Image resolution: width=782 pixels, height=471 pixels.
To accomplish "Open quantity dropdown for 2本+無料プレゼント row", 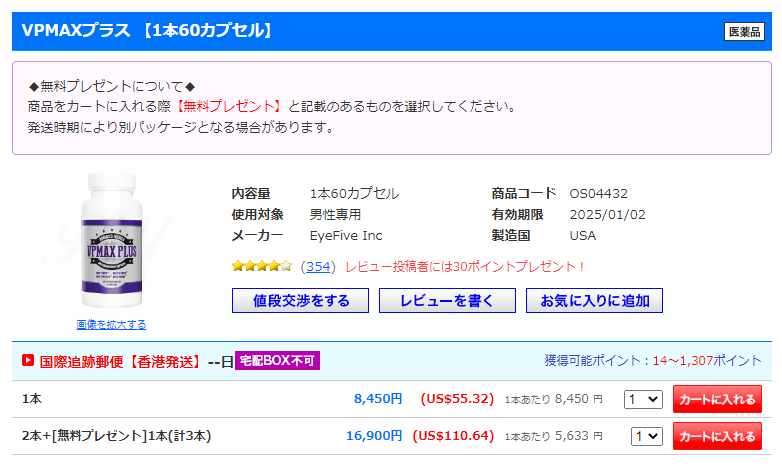I will click(647, 437).
